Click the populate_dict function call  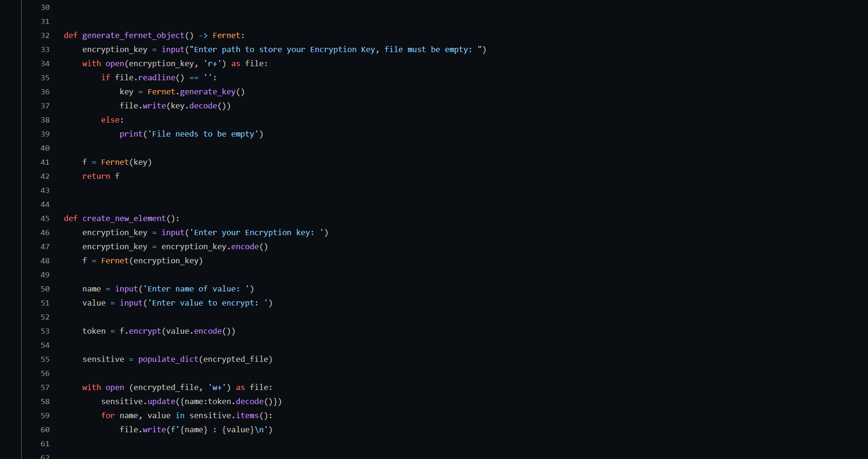click(x=168, y=360)
